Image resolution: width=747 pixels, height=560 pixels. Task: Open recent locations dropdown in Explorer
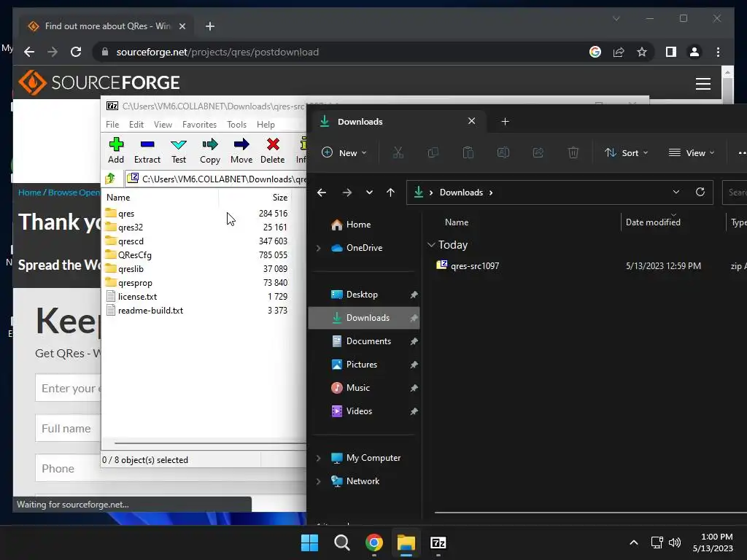point(369,192)
